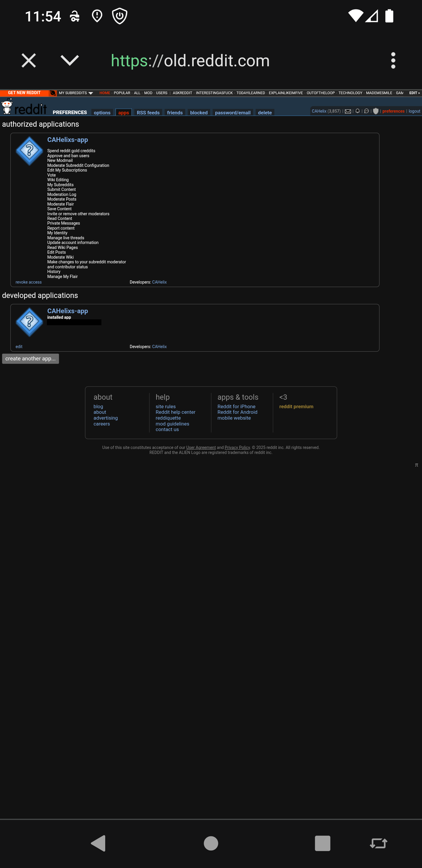
Task: Click the logout link
Action: (x=414, y=111)
